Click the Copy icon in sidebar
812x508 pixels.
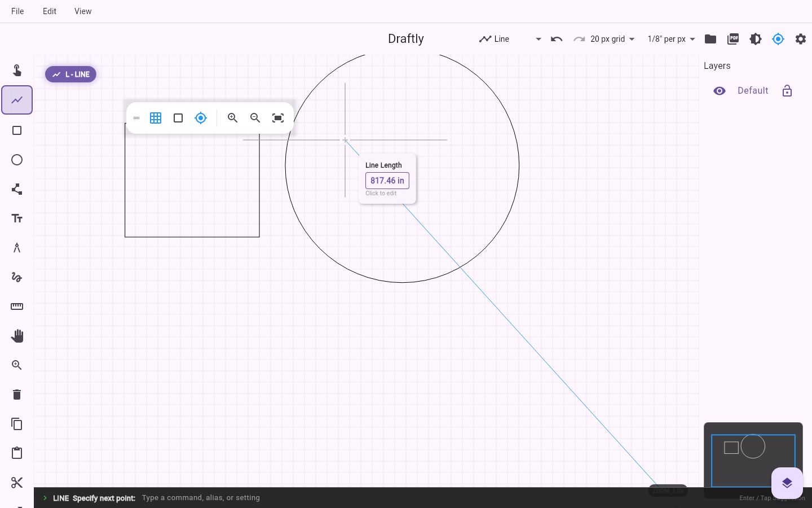[17, 424]
